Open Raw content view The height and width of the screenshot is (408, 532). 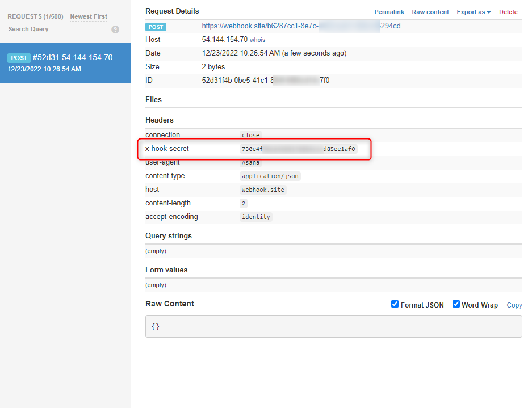[430, 12]
